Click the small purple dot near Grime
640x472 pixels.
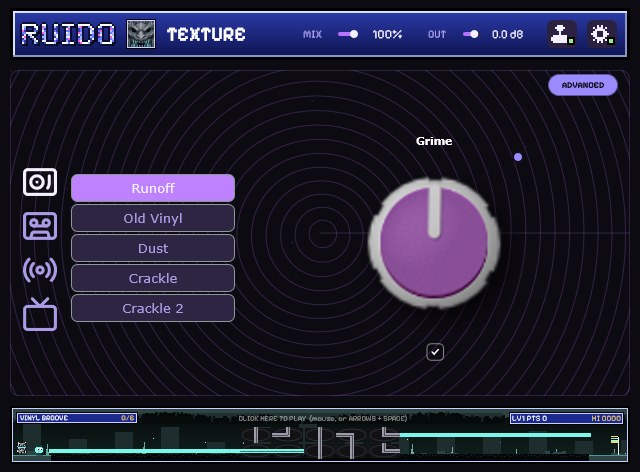(518, 157)
